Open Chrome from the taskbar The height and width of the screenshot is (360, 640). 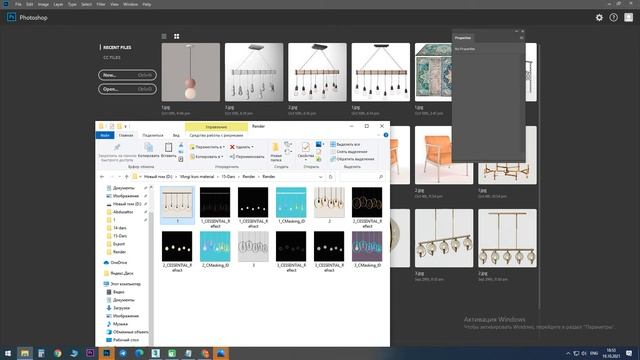pos(58,353)
